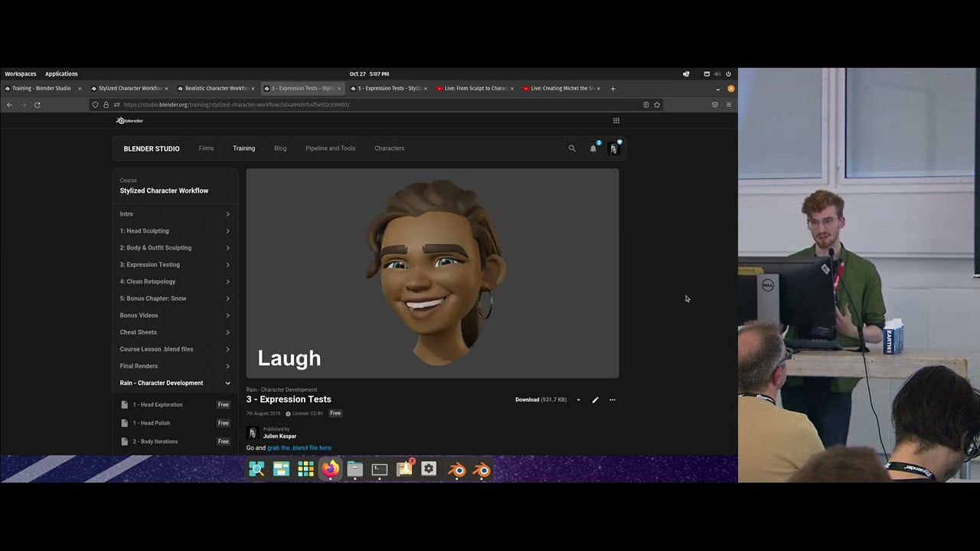The height and width of the screenshot is (551, 980).
Task: Open the Blog menu item
Action: coord(280,148)
